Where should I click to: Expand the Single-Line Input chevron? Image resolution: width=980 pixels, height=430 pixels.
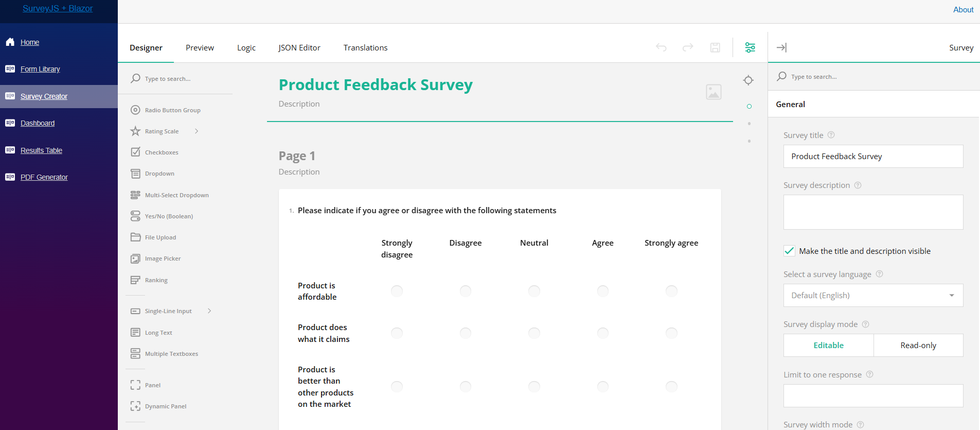(x=209, y=311)
